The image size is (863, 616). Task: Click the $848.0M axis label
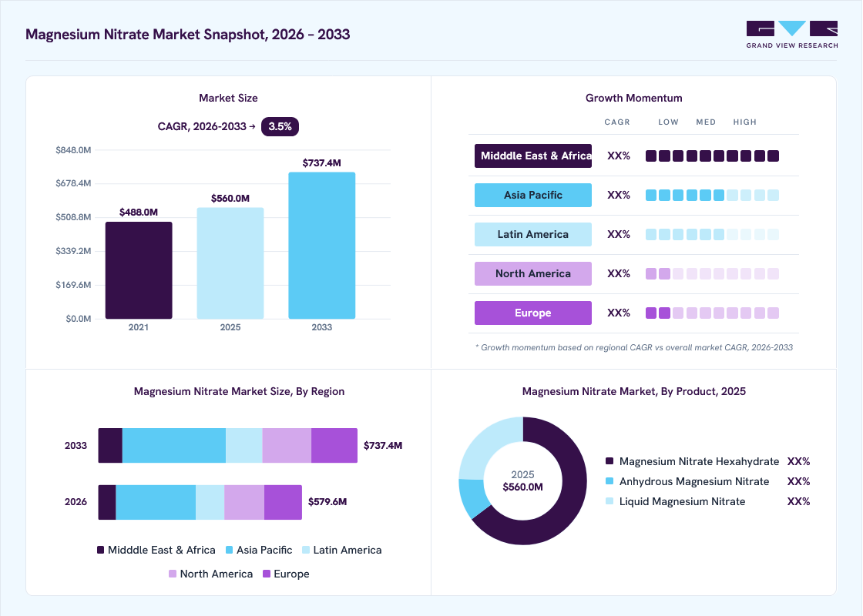73,150
